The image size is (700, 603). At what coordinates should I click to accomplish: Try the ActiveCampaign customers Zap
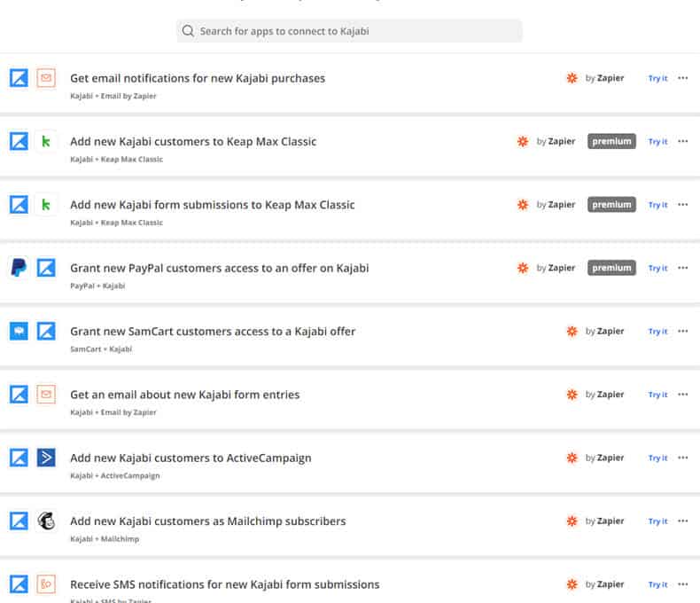658,458
